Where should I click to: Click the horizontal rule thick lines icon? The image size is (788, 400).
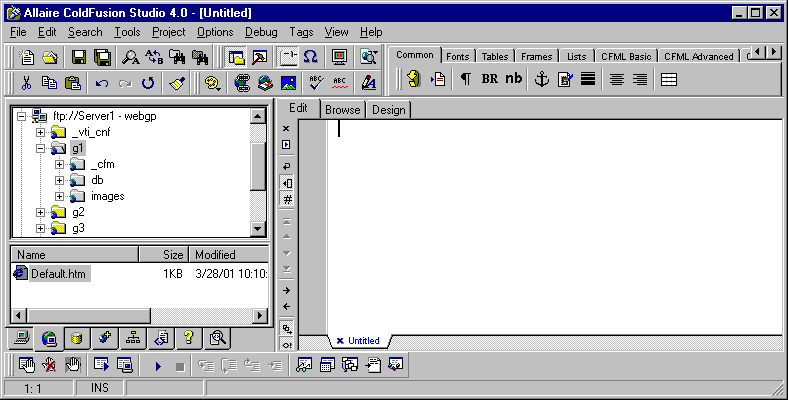coord(588,79)
